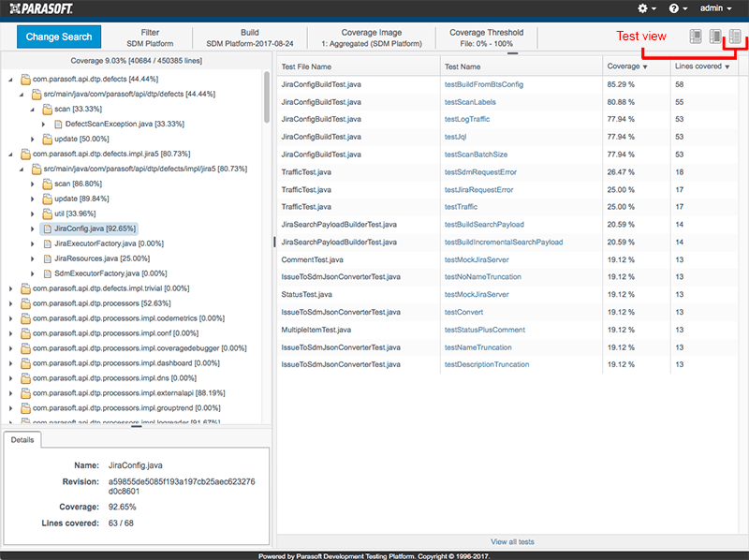Image resolution: width=749 pixels, height=560 pixels.
Task: Switch to the Test view layout icon
Action: pos(735,37)
